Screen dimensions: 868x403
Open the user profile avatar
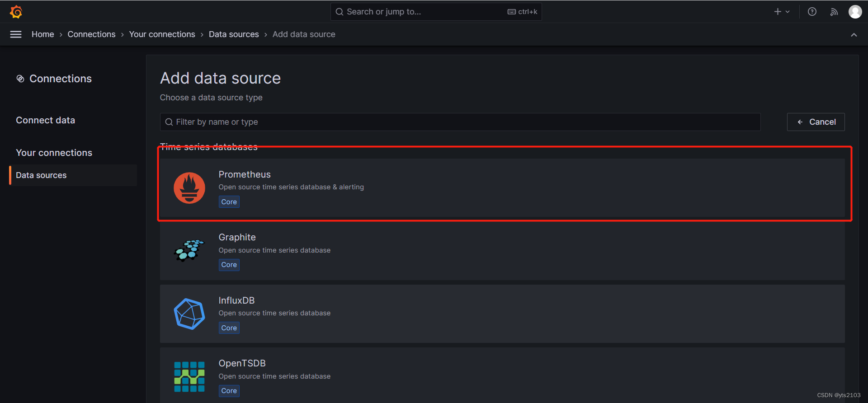855,12
